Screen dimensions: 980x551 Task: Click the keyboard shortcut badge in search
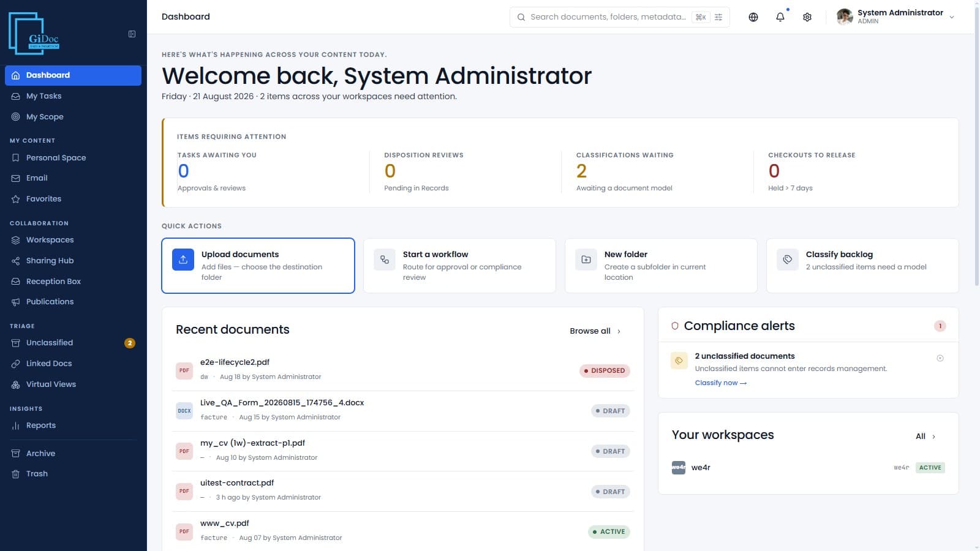click(701, 17)
